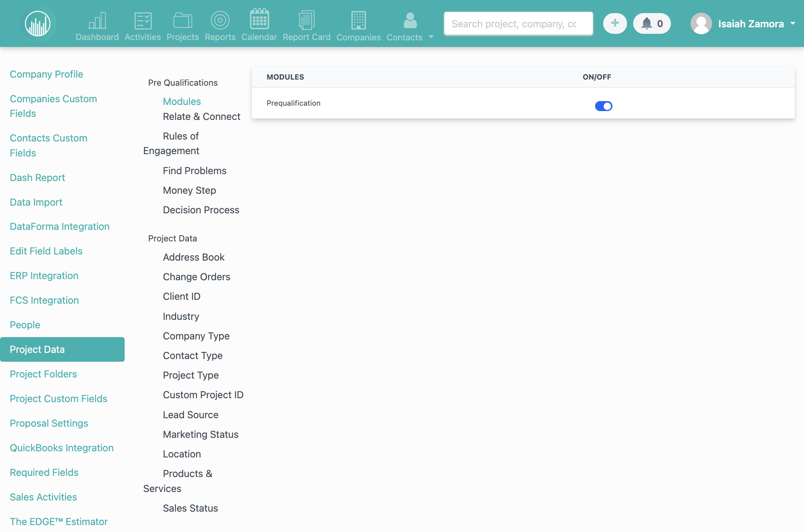Select Decision Process
Screen dimensions: 804x532
click(x=201, y=210)
